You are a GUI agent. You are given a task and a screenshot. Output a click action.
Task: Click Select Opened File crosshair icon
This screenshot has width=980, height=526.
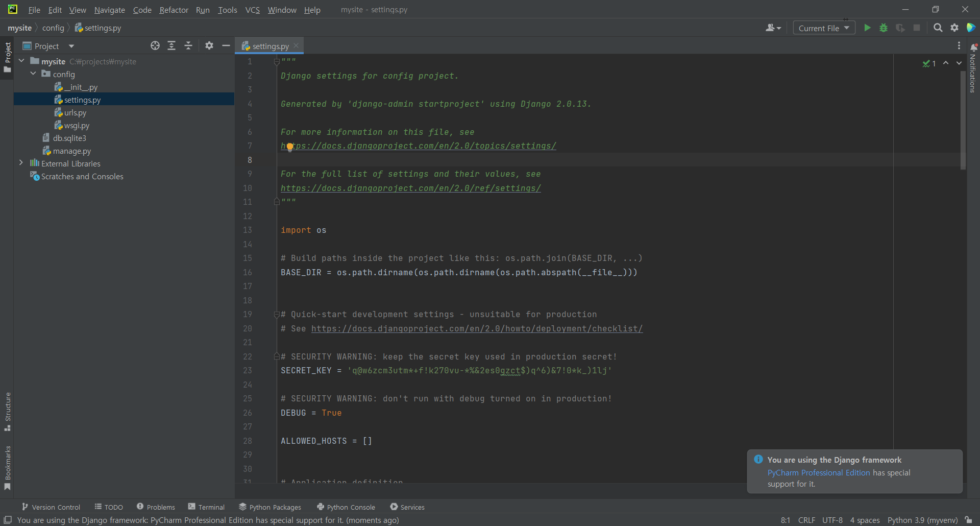155,45
